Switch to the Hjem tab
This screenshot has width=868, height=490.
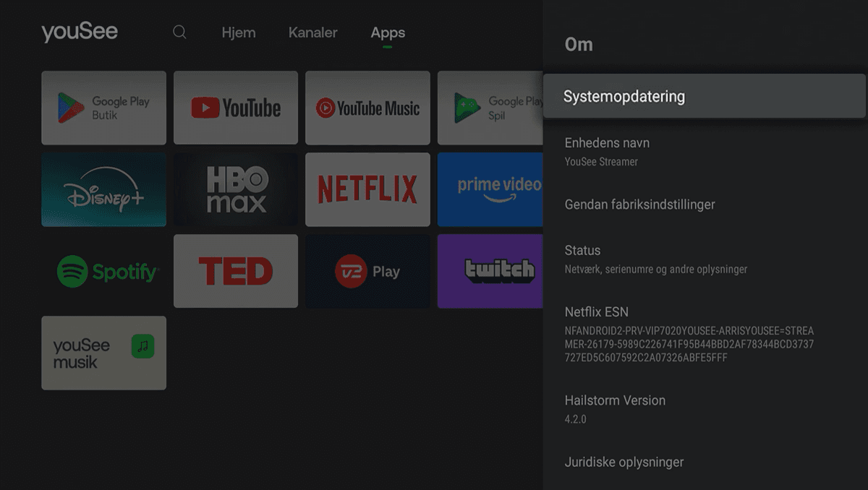pos(239,33)
